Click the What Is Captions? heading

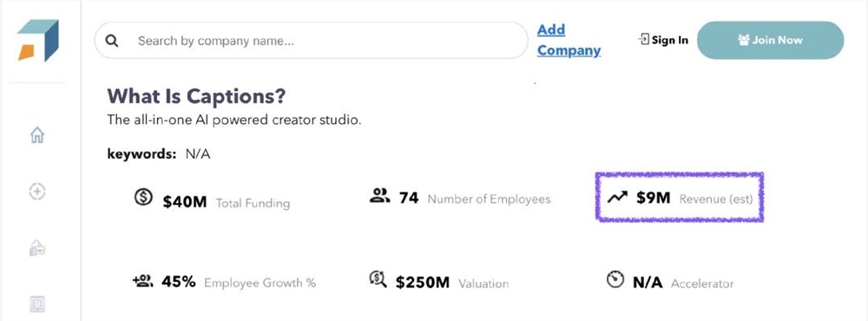(x=196, y=96)
